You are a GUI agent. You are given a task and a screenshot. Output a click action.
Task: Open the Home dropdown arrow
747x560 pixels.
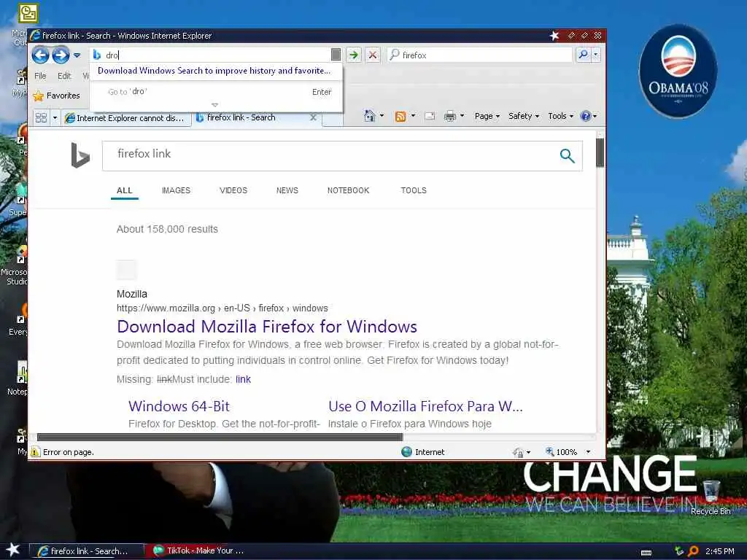pos(382,116)
